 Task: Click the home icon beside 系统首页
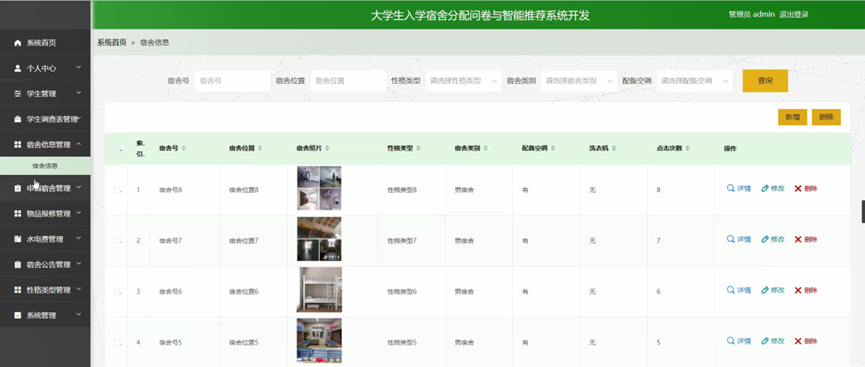pyautogui.click(x=18, y=43)
